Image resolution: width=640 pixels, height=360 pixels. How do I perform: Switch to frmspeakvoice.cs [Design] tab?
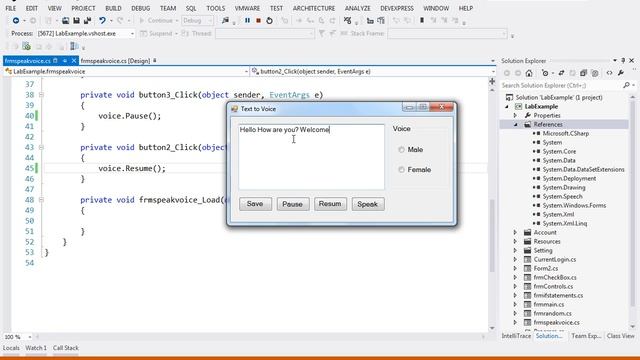pyautogui.click(x=116, y=61)
